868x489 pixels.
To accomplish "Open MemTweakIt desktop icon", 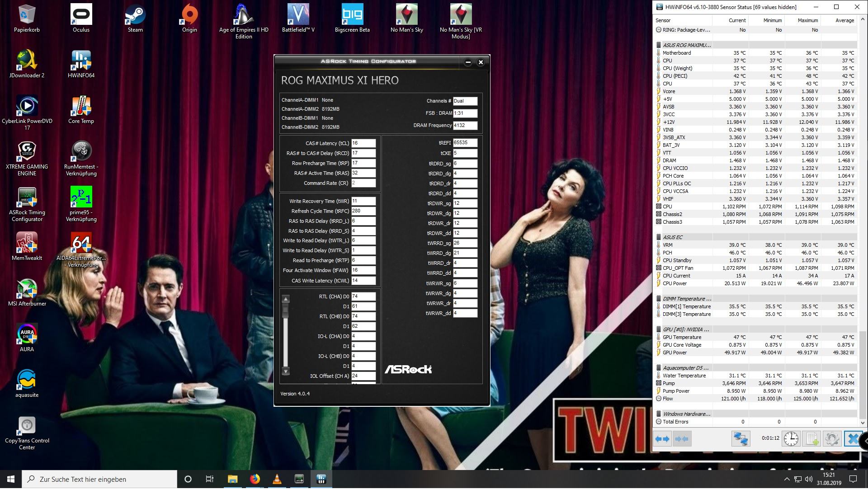I will point(27,247).
